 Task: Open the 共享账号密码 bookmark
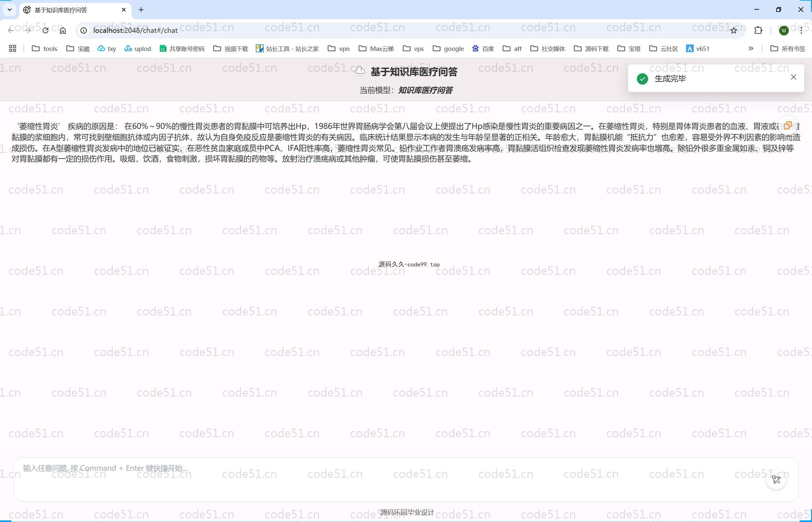(x=182, y=48)
